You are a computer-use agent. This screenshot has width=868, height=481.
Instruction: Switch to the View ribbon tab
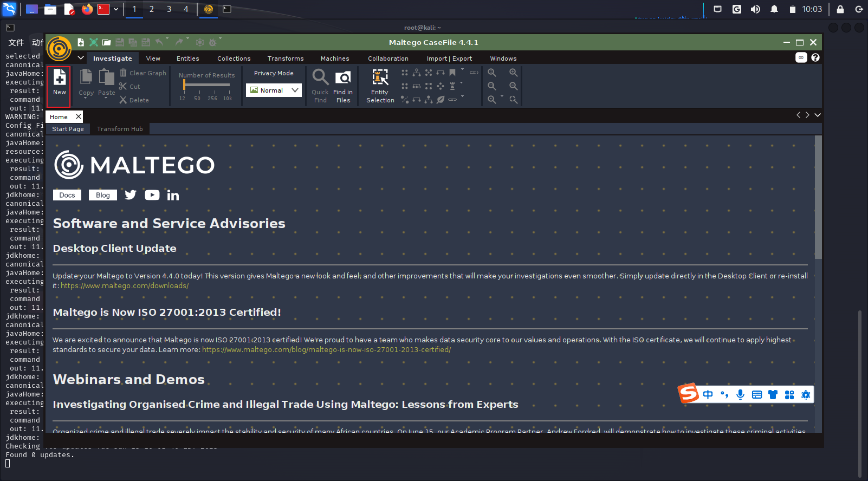153,58
